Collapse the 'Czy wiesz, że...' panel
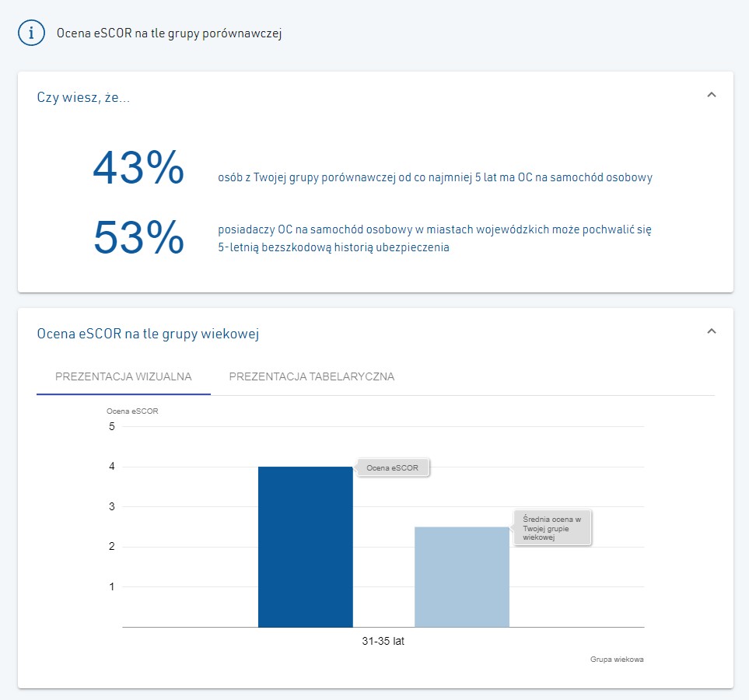The width and height of the screenshot is (749, 700). (711, 95)
